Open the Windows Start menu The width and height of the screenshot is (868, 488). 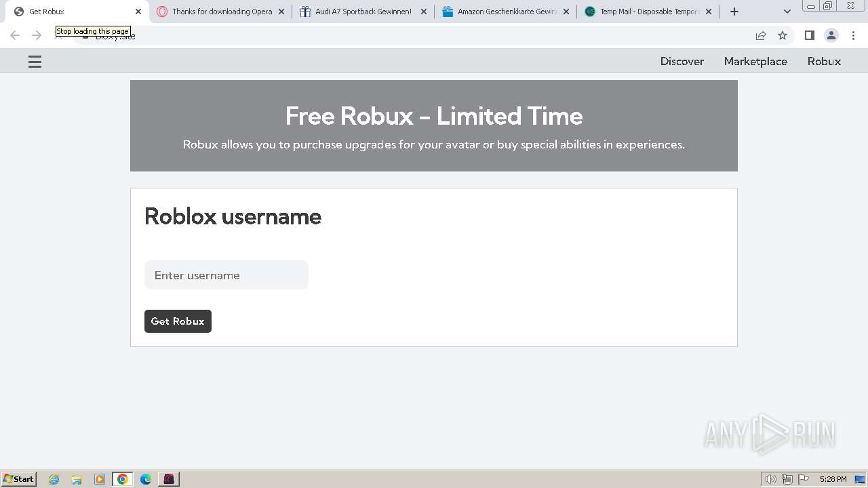point(19,479)
